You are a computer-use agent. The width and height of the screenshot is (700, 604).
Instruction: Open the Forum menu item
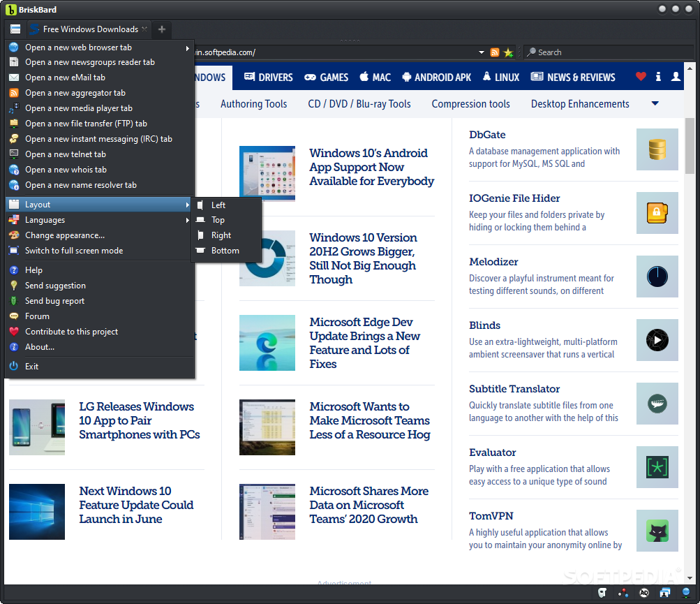100,316
